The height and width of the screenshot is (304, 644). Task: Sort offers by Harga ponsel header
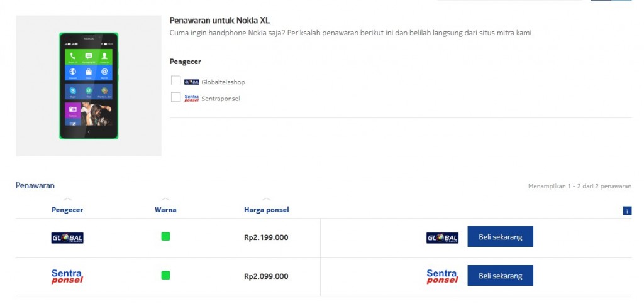267,210
